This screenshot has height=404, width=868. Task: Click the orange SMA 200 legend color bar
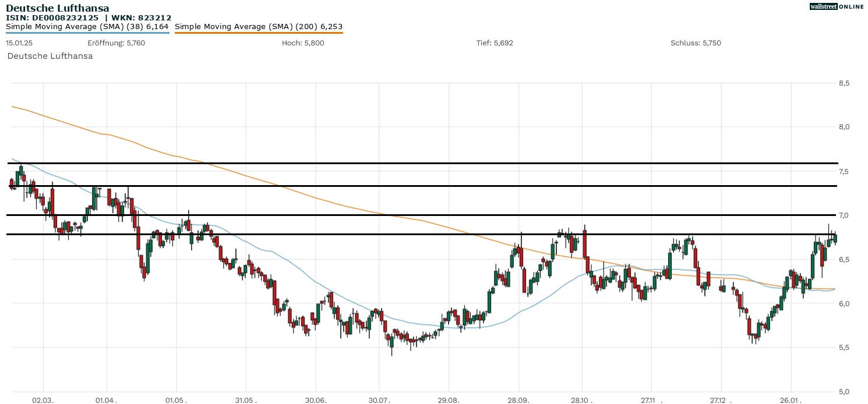259,33
